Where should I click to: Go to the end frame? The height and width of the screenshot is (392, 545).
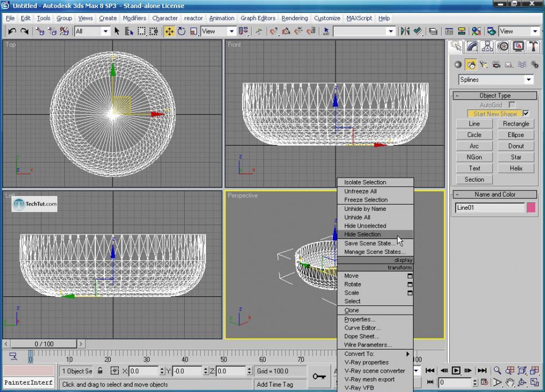(x=482, y=370)
